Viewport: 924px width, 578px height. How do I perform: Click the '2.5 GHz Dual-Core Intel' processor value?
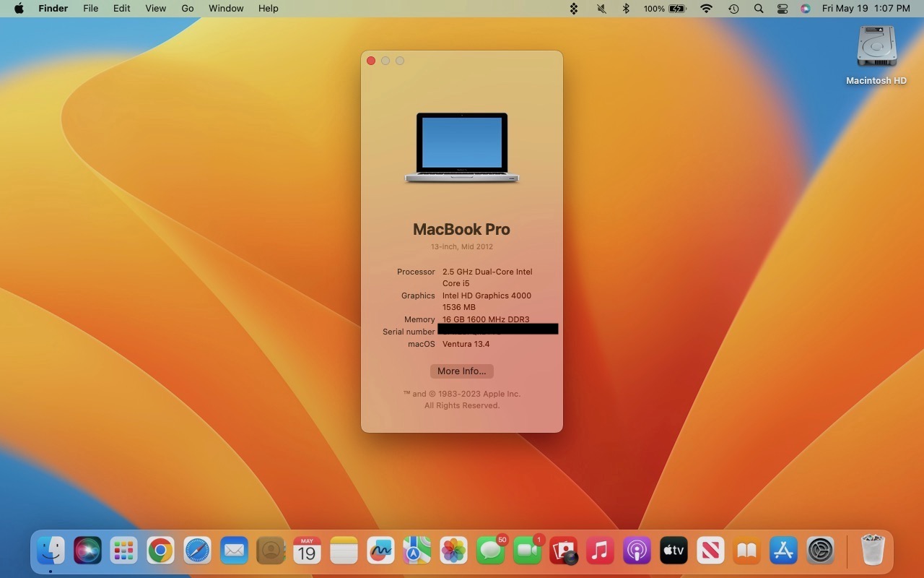point(487,272)
